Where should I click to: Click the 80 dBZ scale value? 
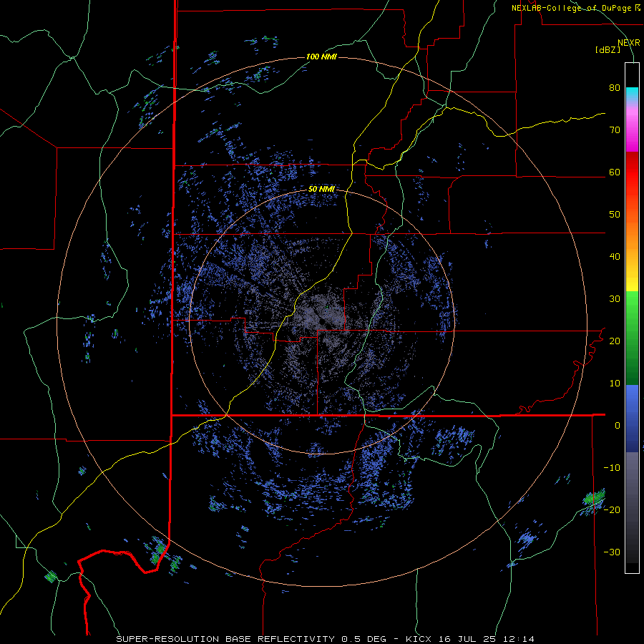615,88
